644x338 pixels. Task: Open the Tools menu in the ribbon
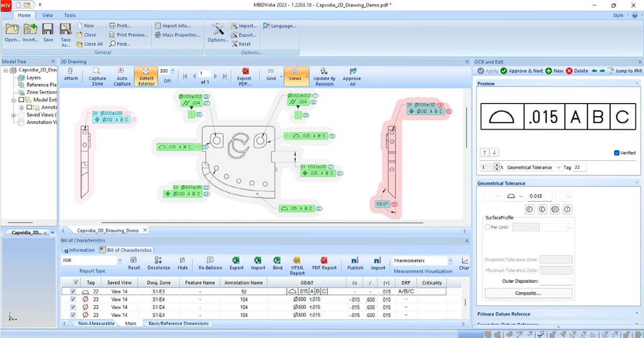pyautogui.click(x=69, y=15)
